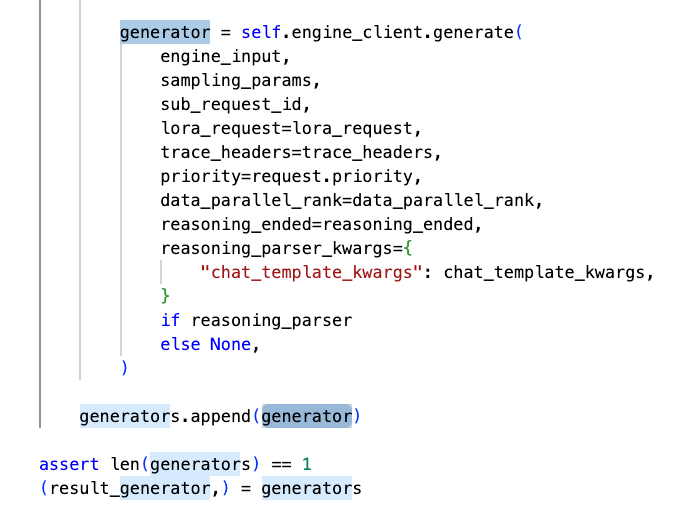Click 'result_generator' tuple variable
The image size is (680, 514).
coord(130,488)
